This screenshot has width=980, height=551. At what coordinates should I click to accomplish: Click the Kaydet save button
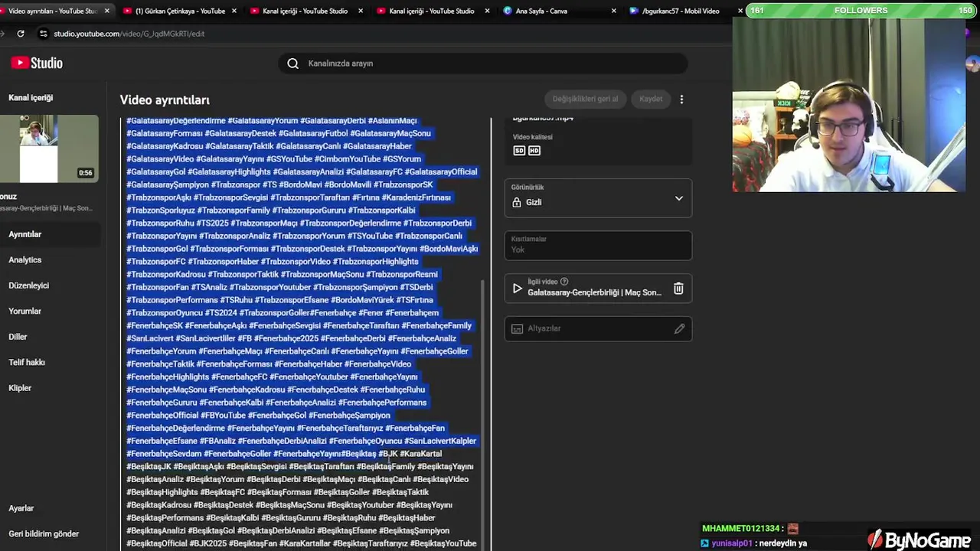(651, 99)
